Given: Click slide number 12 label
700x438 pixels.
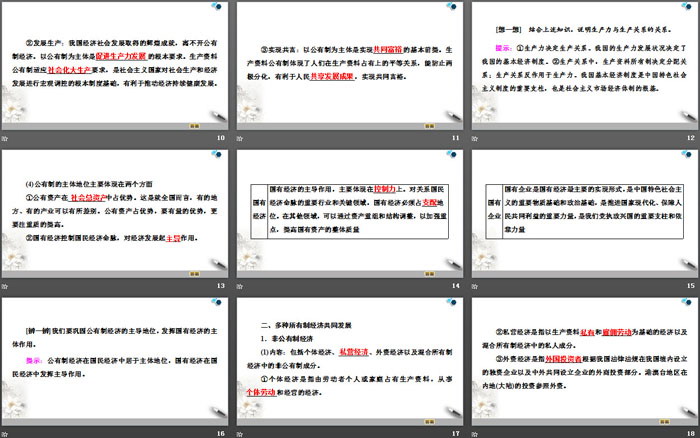Looking at the screenshot, I should click(x=691, y=138).
